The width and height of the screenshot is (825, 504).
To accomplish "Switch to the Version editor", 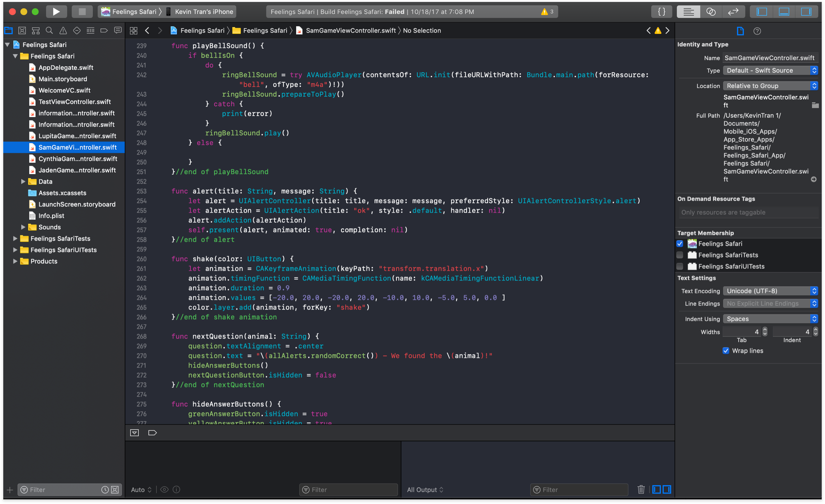I will coord(733,12).
